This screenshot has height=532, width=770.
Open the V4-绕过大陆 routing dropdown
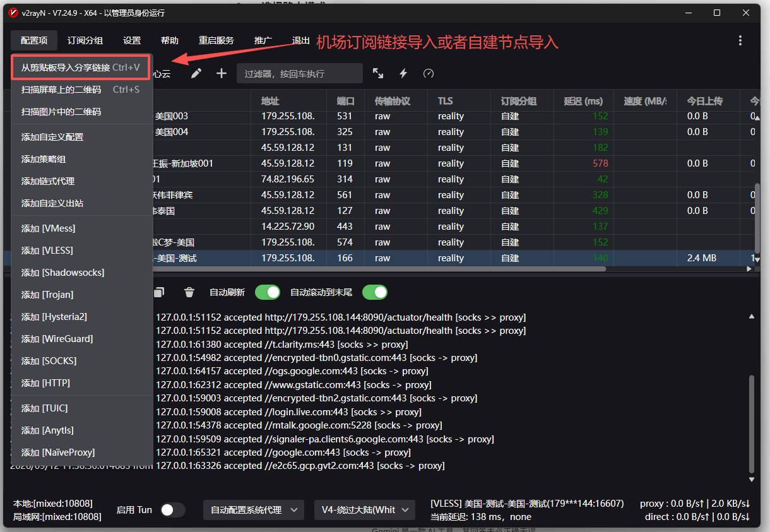(365, 510)
